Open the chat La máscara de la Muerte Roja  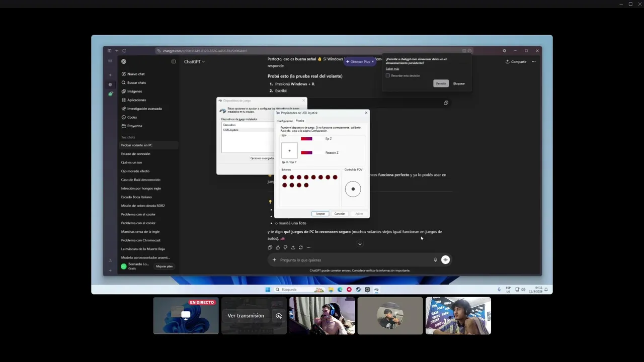[143, 249]
